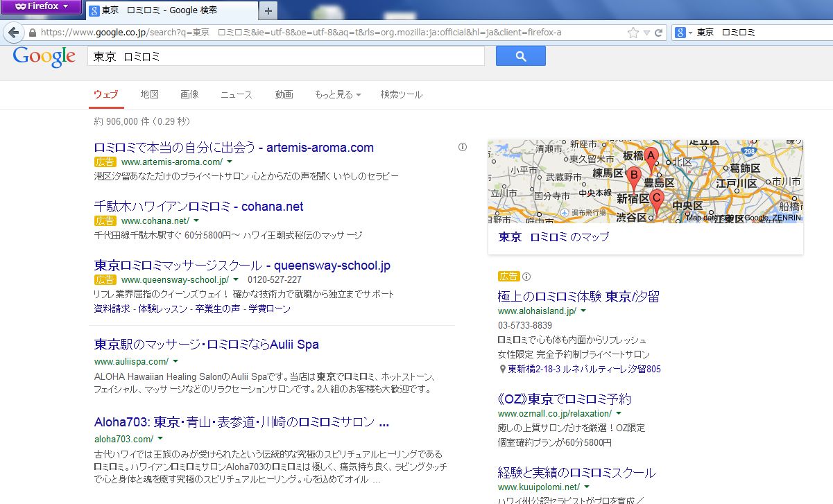833x504 pixels.
Task: Switch to the 画像 tab
Action: click(x=189, y=94)
